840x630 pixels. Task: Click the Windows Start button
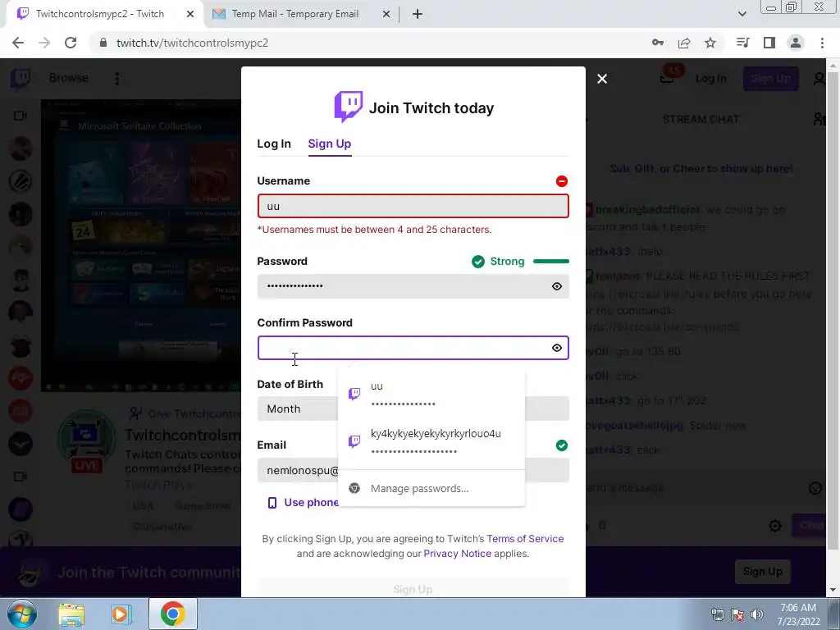pos(21,614)
